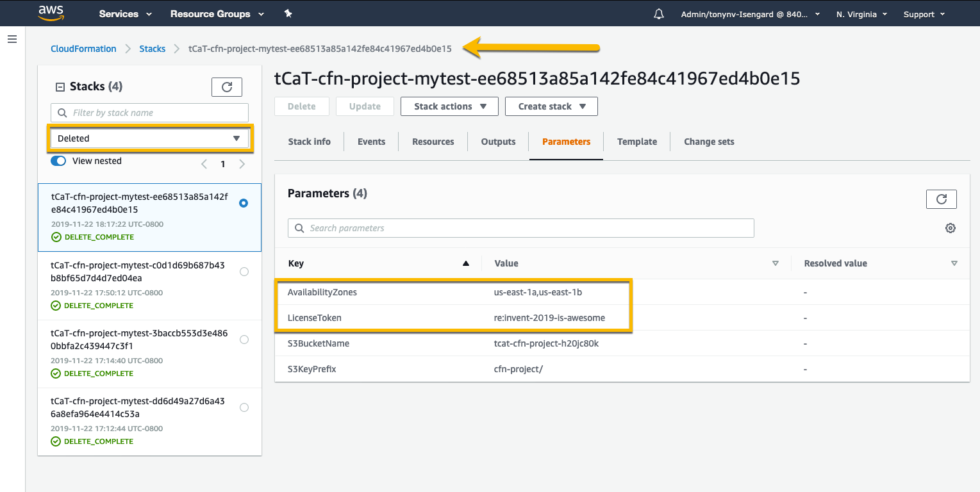Image resolution: width=980 pixels, height=492 pixels.
Task: Click the 17:12:44 stack timestamp
Action: [107, 429]
